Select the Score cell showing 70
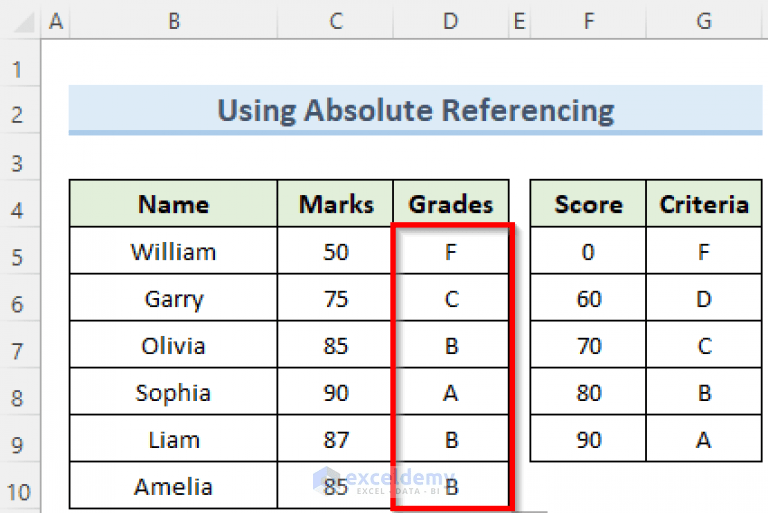The image size is (768, 513). (588, 345)
